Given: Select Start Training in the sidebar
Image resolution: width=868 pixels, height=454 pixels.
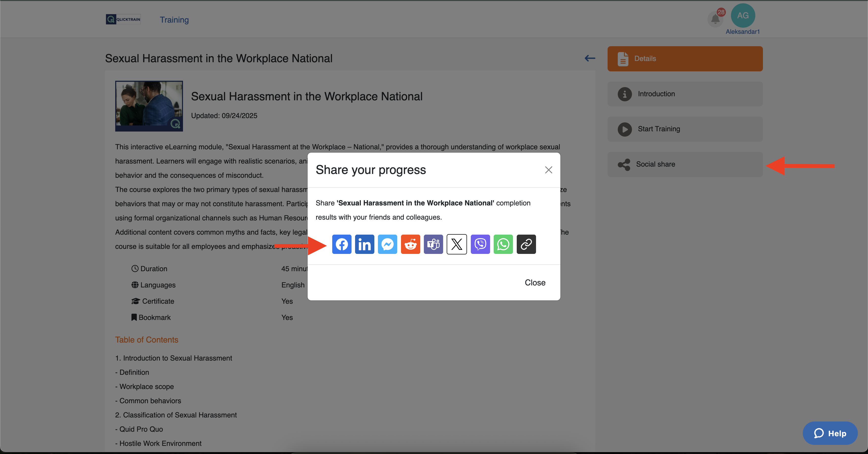Looking at the screenshot, I should point(685,129).
